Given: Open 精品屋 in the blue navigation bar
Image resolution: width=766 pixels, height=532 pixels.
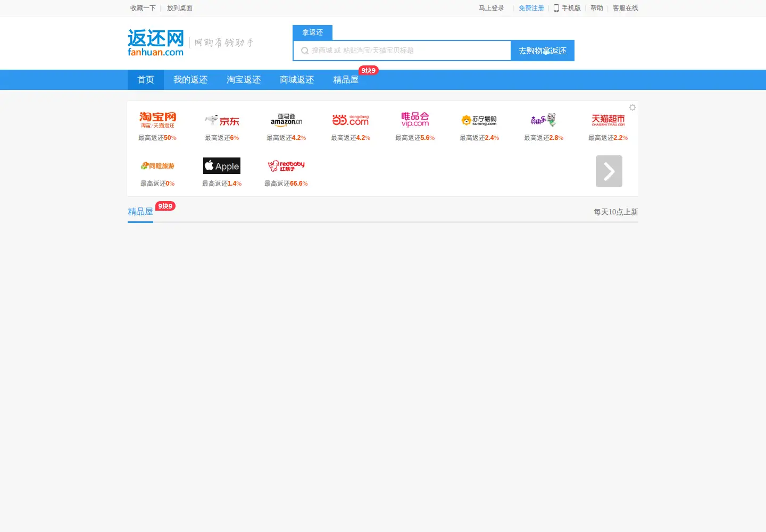Looking at the screenshot, I should pyautogui.click(x=346, y=80).
